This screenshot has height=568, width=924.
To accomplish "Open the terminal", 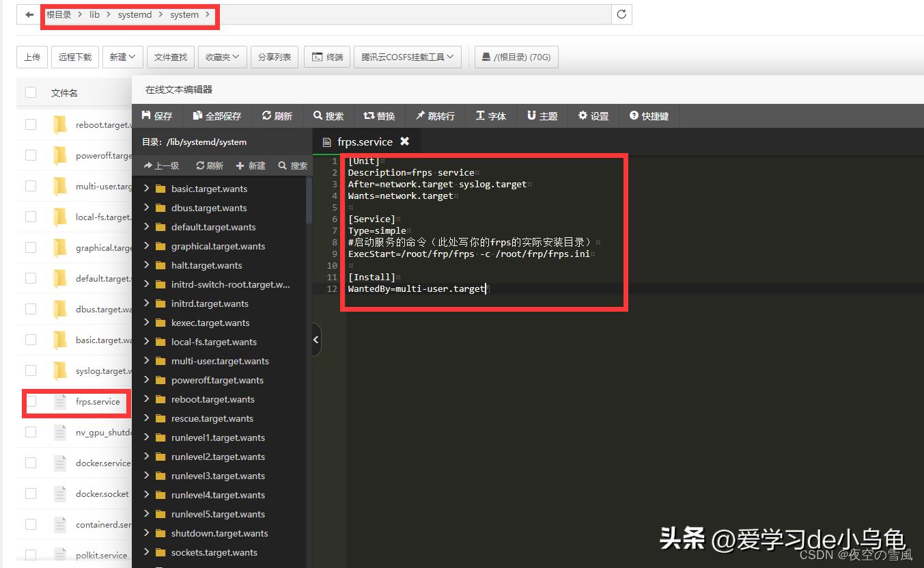I will [326, 57].
